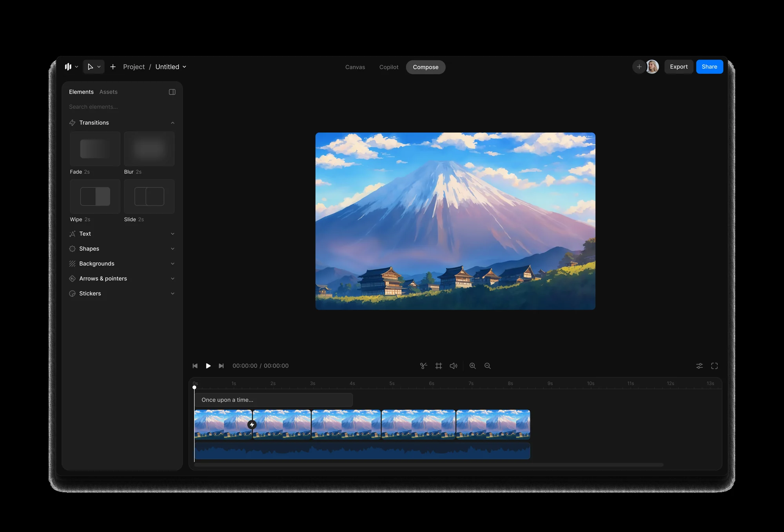Switch to the Canvas tab
The width and height of the screenshot is (784, 532).
pyautogui.click(x=355, y=67)
